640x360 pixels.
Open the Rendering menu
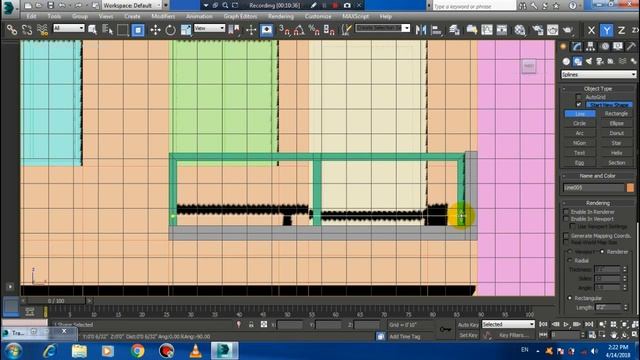[x=281, y=16]
